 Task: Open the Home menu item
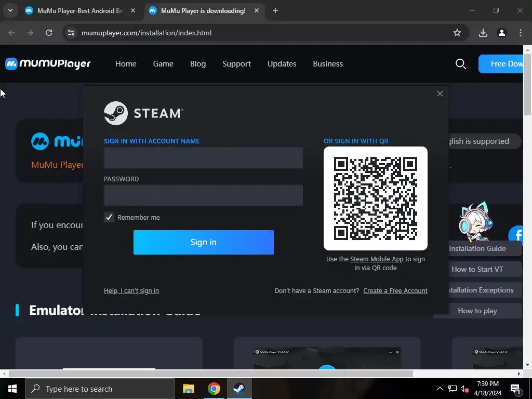click(x=126, y=64)
